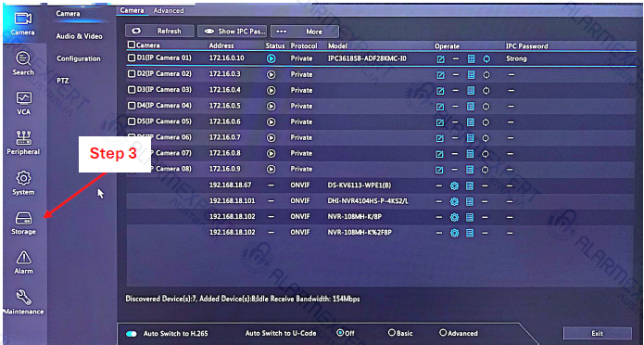Viewport: 644px width, 345px height.
Task: Select Camera item in submenu
Action: coord(69,14)
